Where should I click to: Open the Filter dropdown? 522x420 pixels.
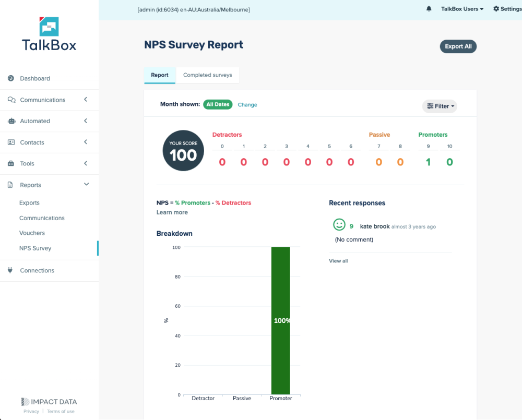(x=440, y=106)
